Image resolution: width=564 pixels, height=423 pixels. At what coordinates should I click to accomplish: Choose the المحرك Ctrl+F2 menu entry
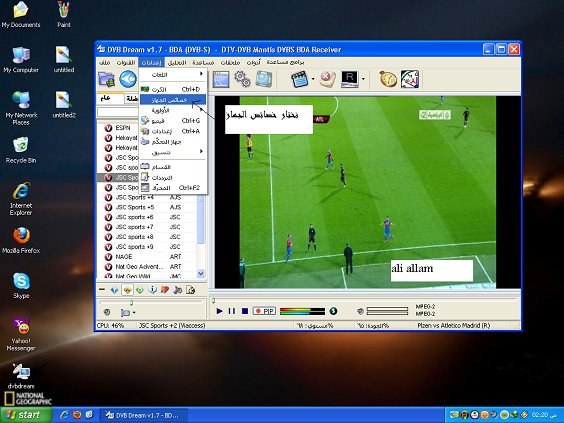click(173, 187)
